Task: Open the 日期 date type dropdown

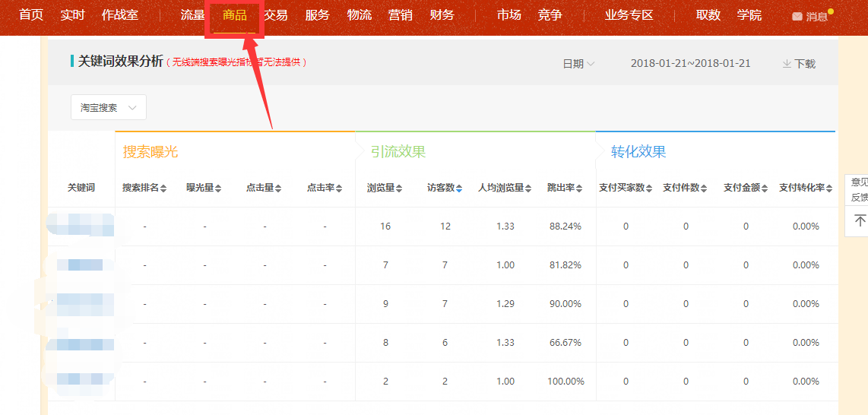Action: (578, 64)
